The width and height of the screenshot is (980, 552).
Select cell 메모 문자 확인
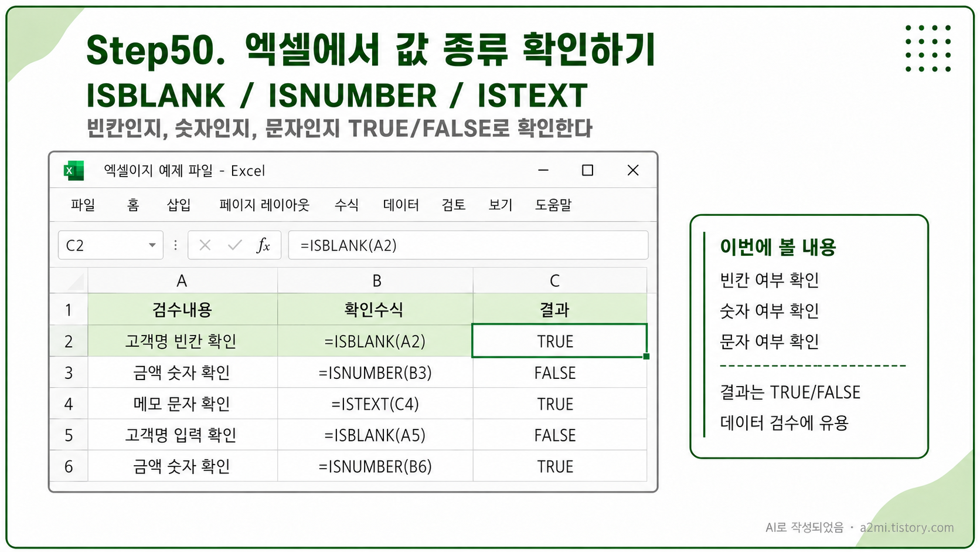click(x=182, y=404)
